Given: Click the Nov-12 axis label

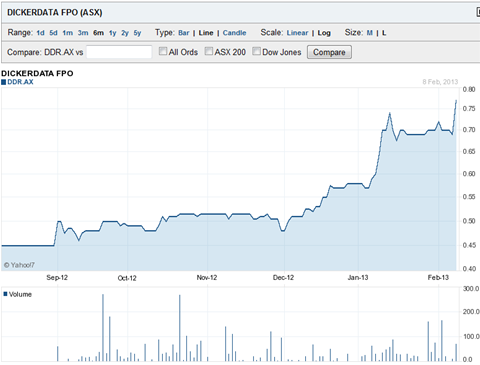Looking at the screenshot, I should 207,278.
